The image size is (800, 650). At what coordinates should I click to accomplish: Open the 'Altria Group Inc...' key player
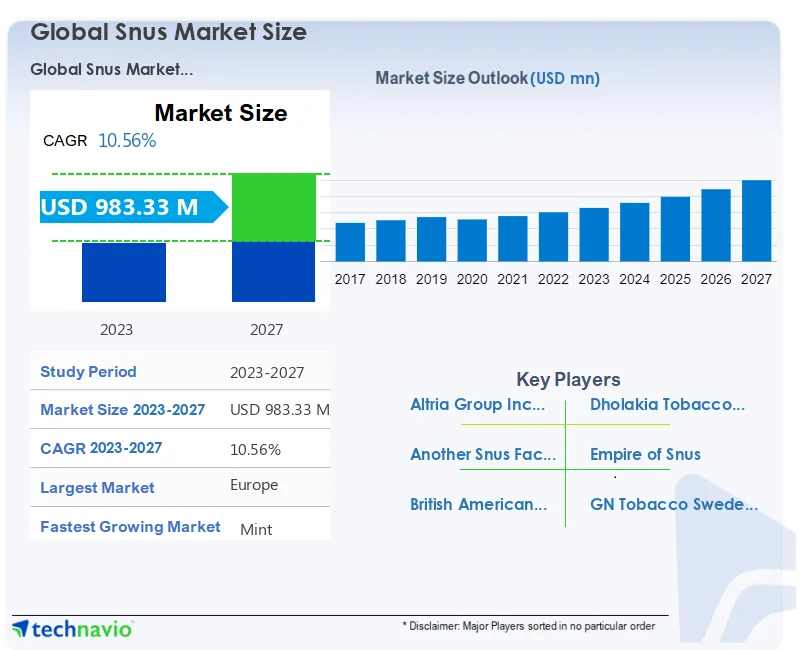pyautogui.click(x=478, y=405)
